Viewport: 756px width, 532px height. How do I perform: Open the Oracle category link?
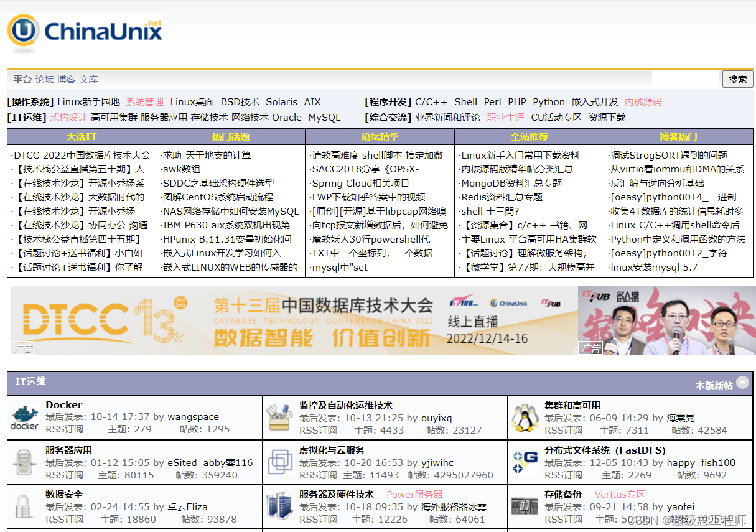coord(287,117)
